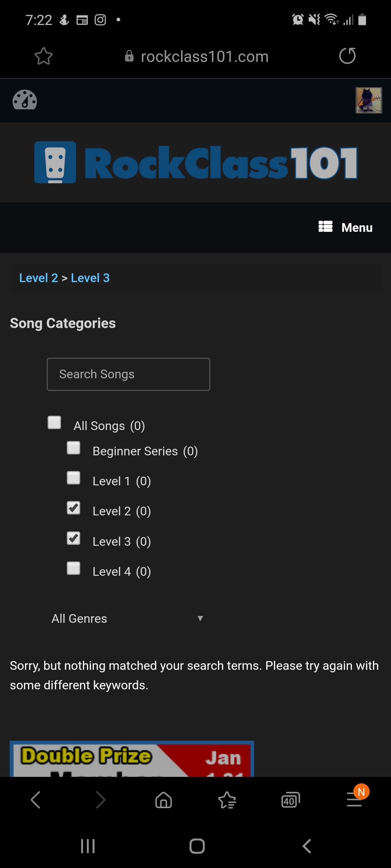This screenshot has width=391, height=868.
Task: Show the 40 open tabs
Action: pos(291,800)
